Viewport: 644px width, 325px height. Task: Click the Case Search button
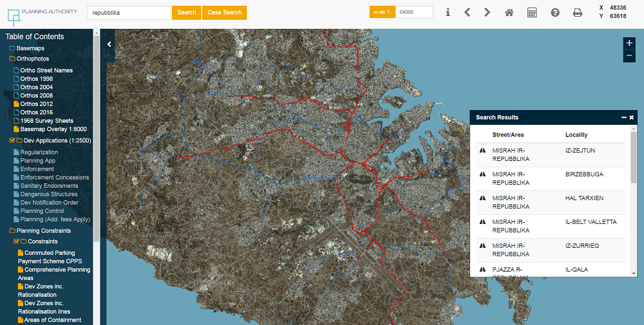click(224, 12)
